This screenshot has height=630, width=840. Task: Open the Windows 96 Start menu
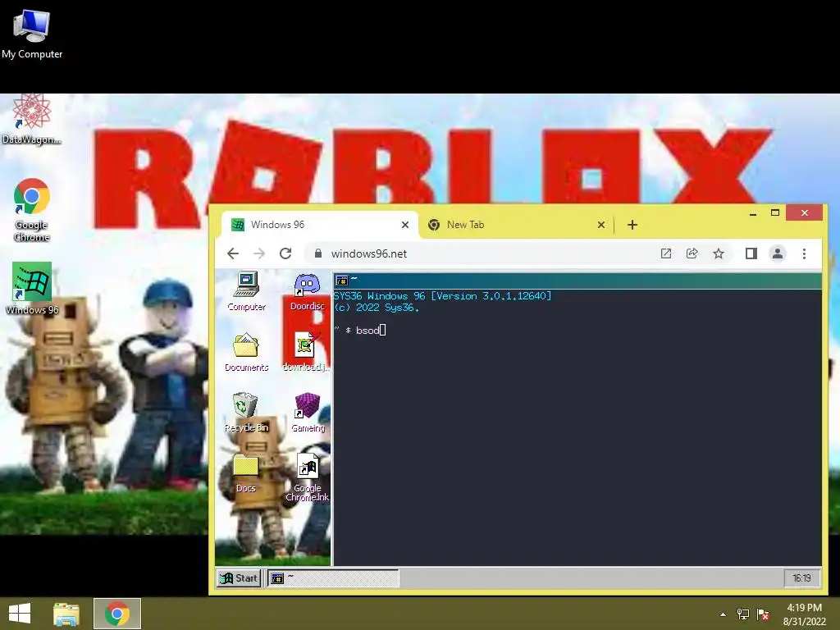coord(239,578)
